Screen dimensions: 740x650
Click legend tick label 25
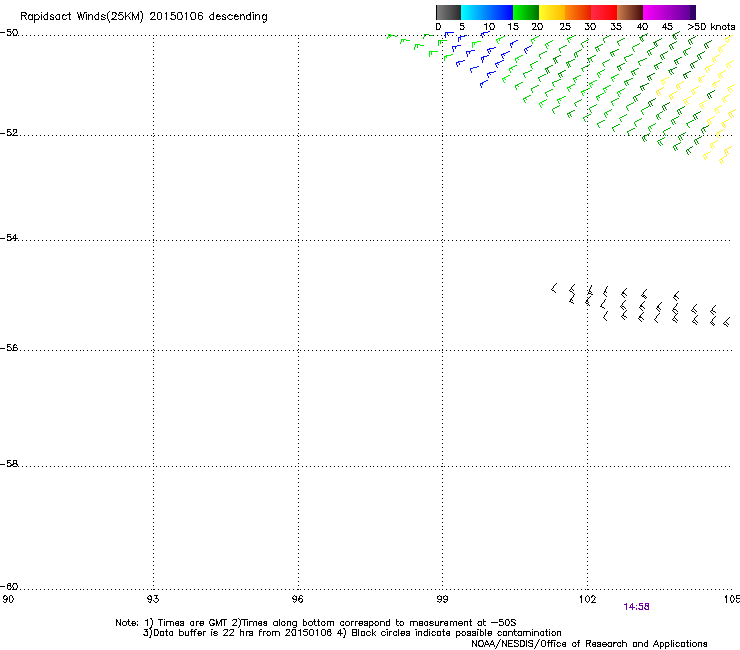565,27
